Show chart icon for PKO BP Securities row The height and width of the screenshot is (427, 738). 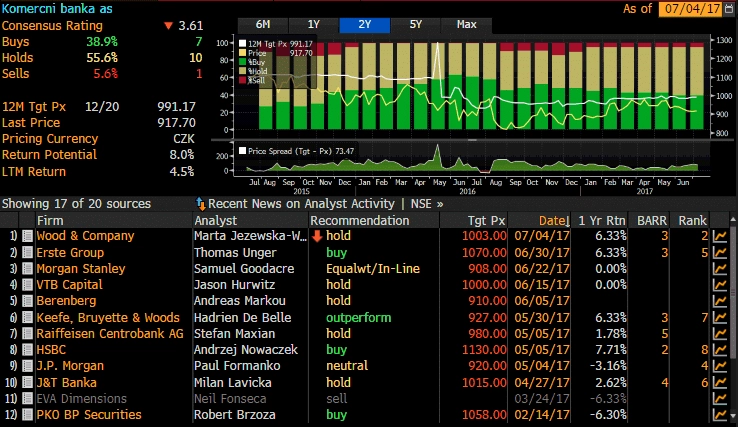pyautogui.click(x=720, y=414)
